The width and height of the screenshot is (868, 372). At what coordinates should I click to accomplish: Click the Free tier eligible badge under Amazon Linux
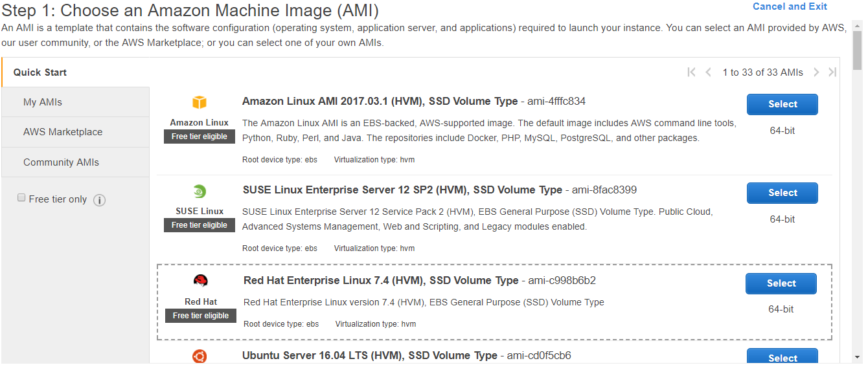pyautogui.click(x=200, y=137)
